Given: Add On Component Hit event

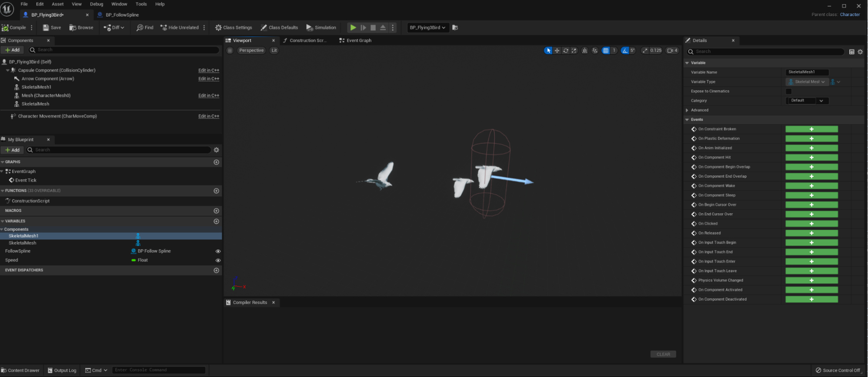Looking at the screenshot, I should pos(811,158).
